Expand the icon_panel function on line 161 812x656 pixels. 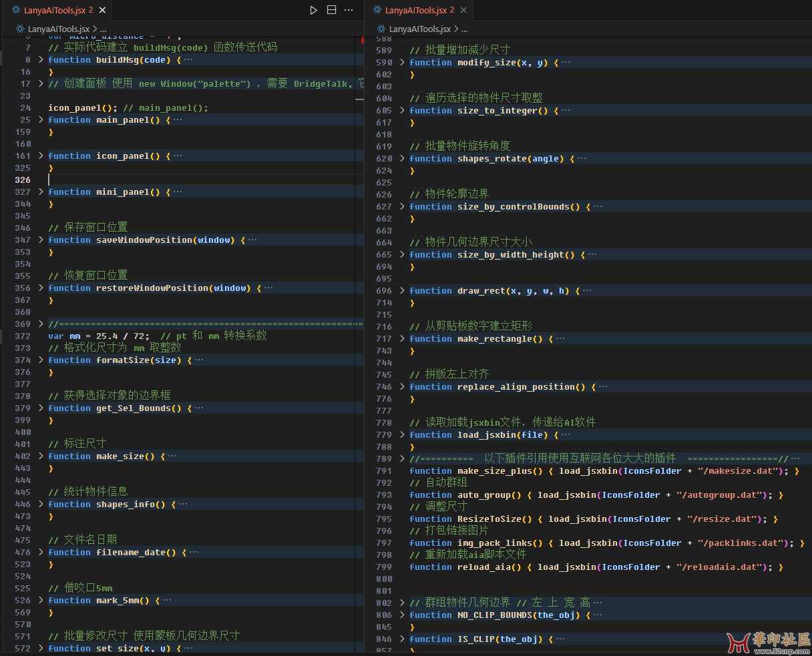[41, 156]
